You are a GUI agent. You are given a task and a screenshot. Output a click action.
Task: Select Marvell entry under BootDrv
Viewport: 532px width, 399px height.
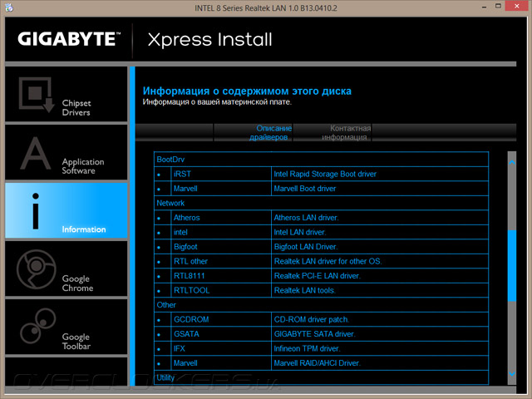(185, 189)
